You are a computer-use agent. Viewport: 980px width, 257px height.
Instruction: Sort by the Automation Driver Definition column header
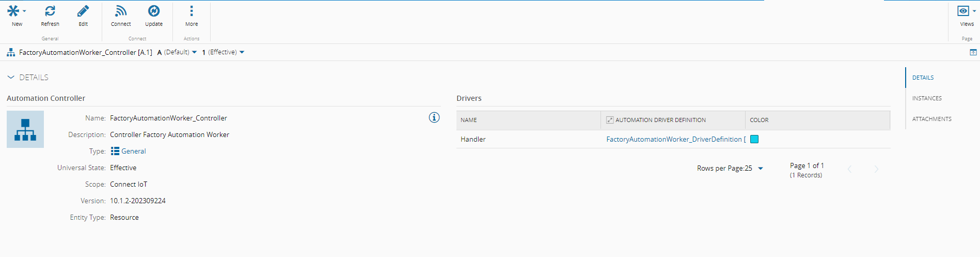[660, 120]
